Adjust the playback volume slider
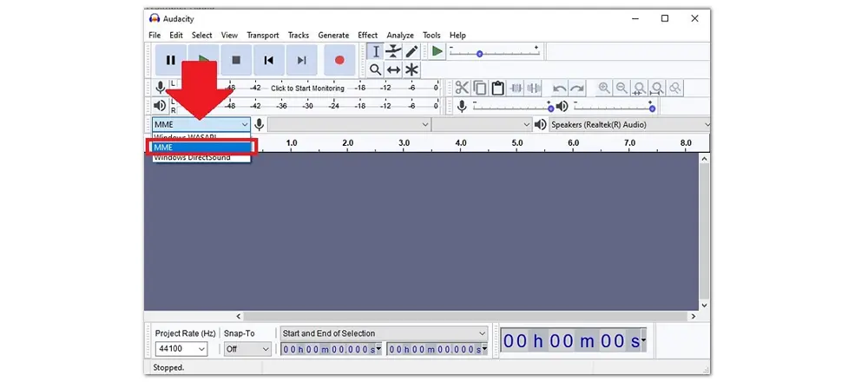The width and height of the screenshot is (868, 382). point(615,106)
